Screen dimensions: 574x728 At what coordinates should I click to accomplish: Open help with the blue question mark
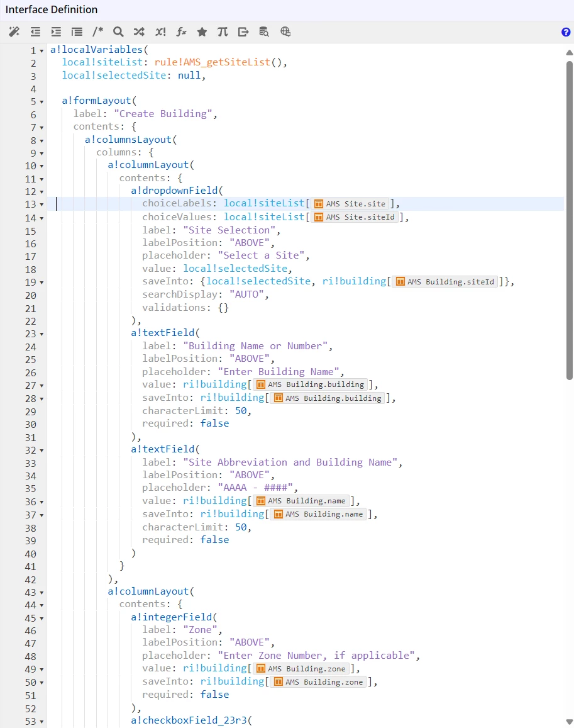pyautogui.click(x=566, y=32)
